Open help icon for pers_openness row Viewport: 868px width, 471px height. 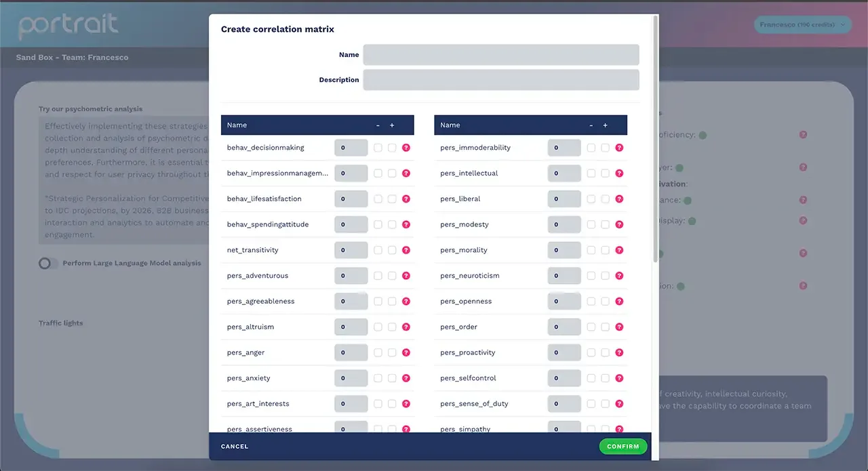click(619, 302)
